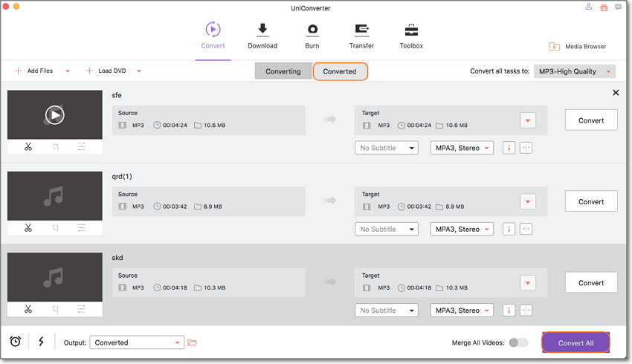Viewport: 632px width, 364px height.
Task: Show file info for sfe
Action: (x=509, y=148)
